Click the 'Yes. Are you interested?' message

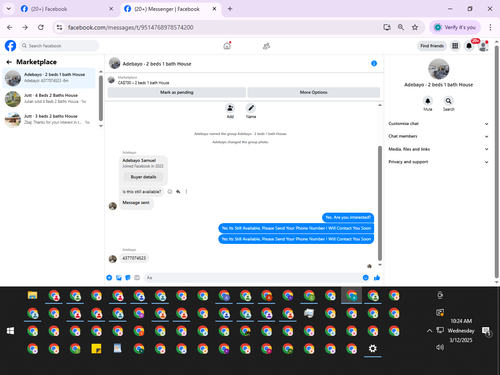348,217
